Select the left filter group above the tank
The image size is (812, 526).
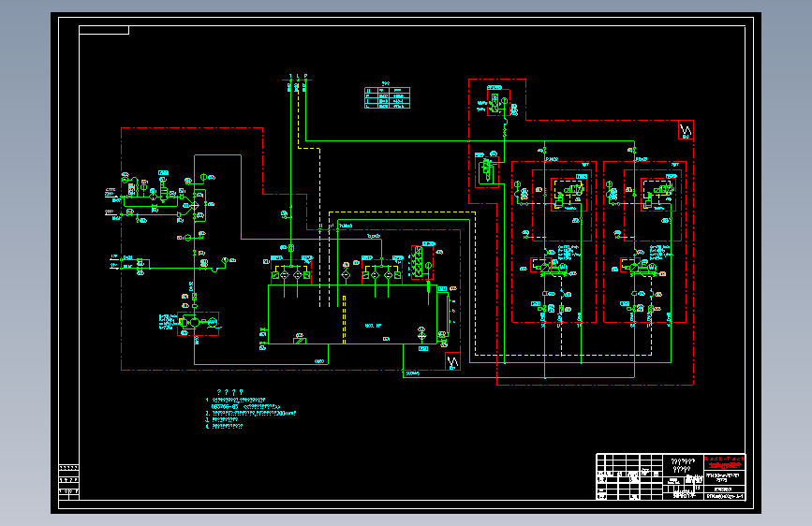pyautogui.click(x=291, y=272)
